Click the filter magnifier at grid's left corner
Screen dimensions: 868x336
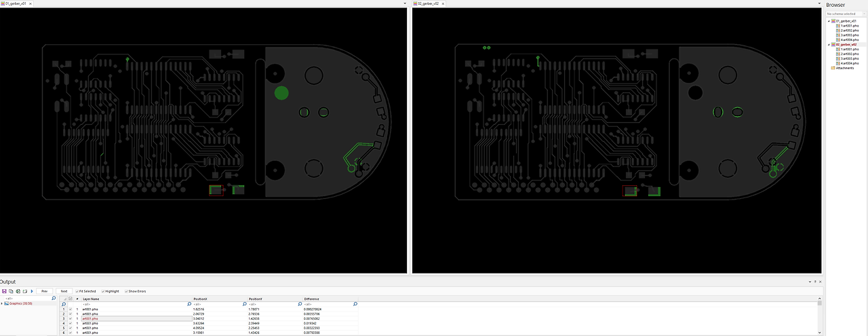(x=64, y=304)
